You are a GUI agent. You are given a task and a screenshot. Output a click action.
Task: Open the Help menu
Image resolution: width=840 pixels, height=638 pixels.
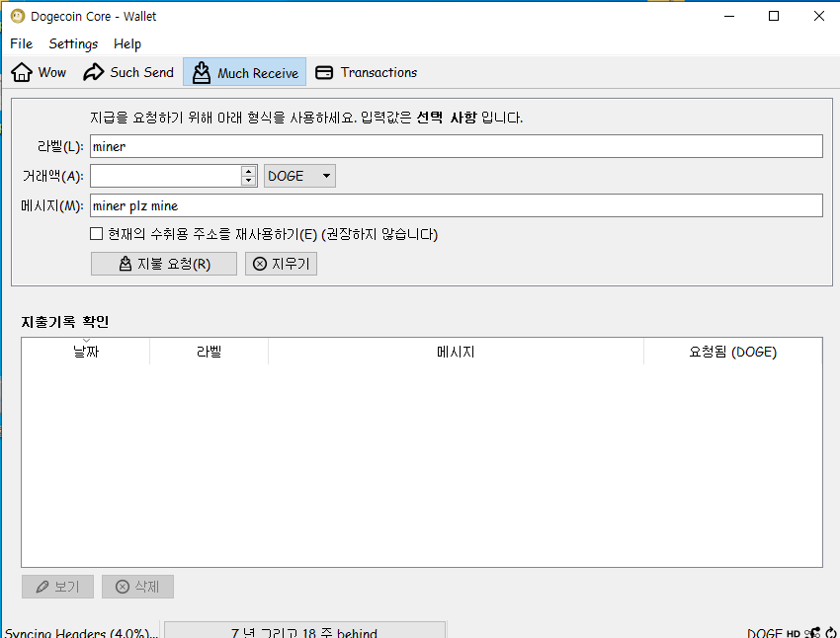127,43
